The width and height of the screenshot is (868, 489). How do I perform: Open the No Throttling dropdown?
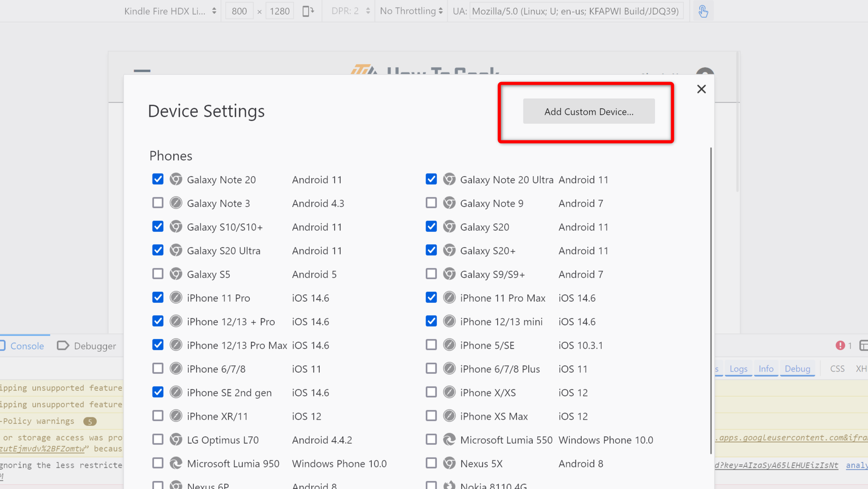(x=410, y=11)
